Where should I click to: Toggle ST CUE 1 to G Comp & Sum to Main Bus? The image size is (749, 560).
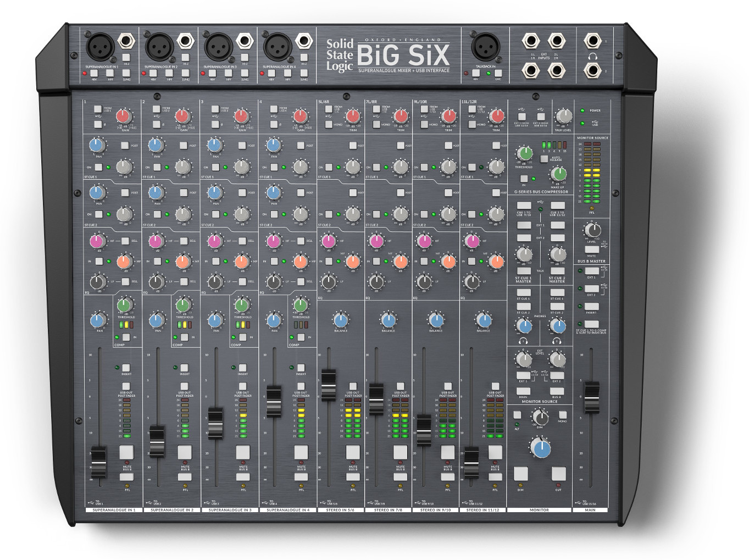[x=592, y=324]
